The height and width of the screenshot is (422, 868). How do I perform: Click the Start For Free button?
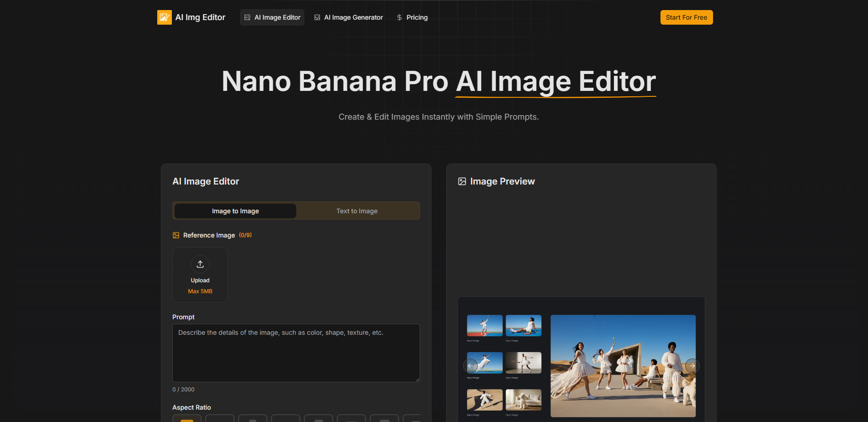(x=687, y=17)
